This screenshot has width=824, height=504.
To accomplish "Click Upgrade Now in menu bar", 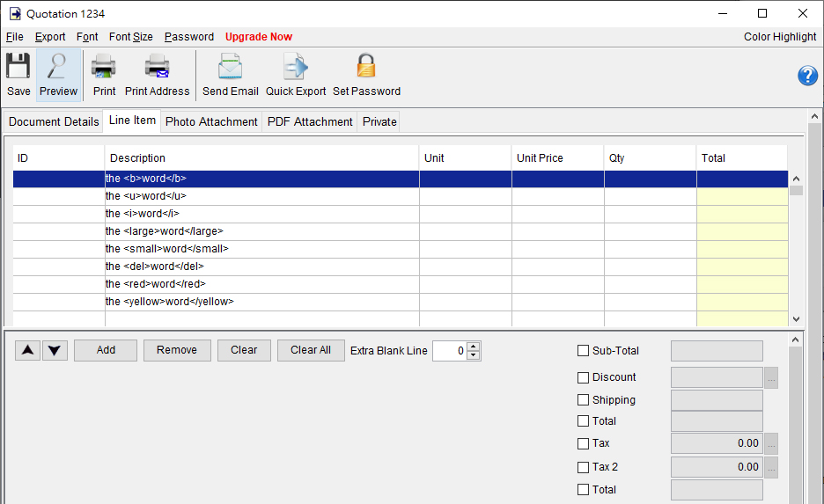I will pyautogui.click(x=259, y=37).
